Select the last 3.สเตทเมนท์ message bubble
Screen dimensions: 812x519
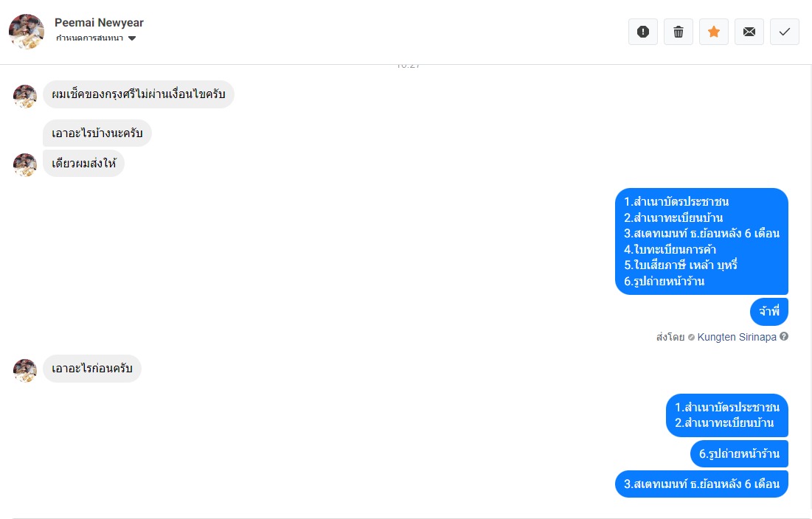coord(701,484)
